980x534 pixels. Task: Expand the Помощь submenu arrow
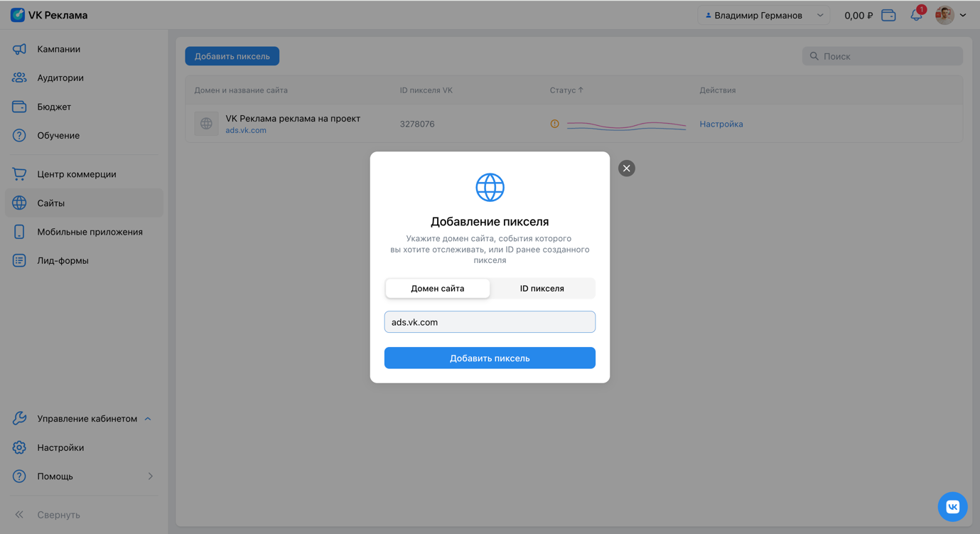click(151, 476)
